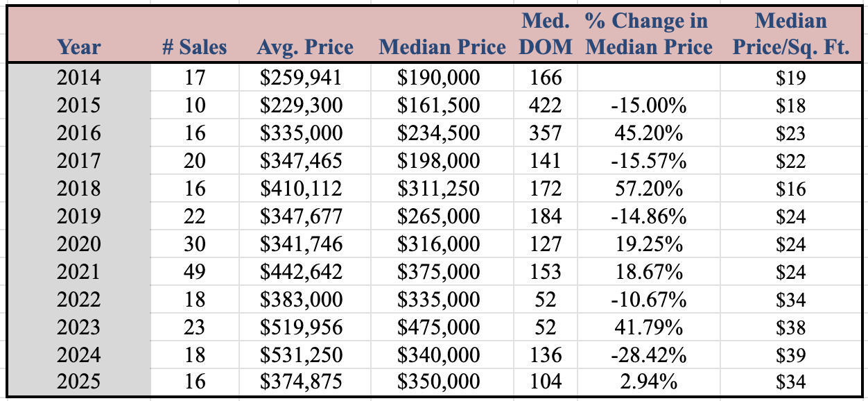Select the % Change in Median Price header
868x401 pixels.
(648, 35)
